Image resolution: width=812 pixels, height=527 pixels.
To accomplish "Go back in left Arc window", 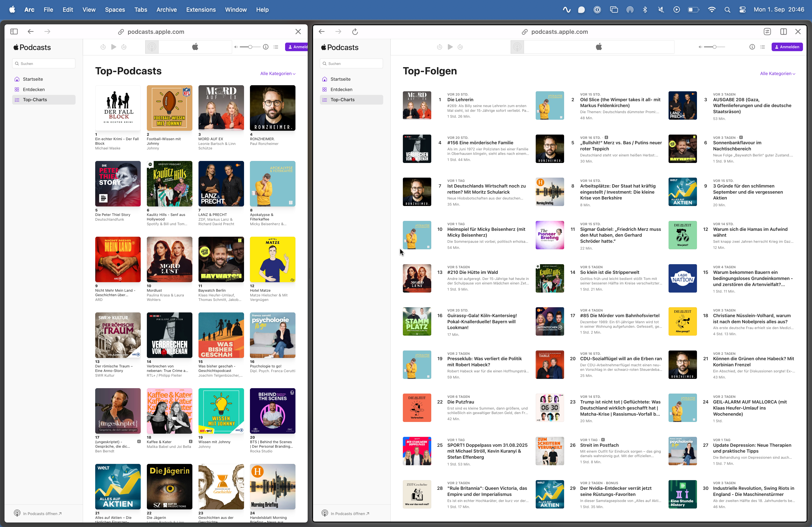I will pyautogui.click(x=31, y=31).
